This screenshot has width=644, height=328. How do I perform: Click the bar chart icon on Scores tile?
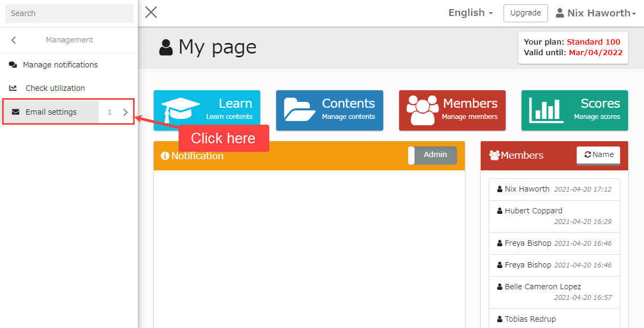545,109
